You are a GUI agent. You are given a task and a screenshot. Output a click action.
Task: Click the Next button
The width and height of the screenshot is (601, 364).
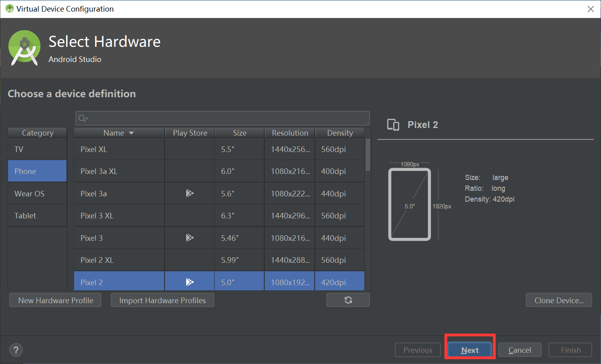[x=470, y=350]
